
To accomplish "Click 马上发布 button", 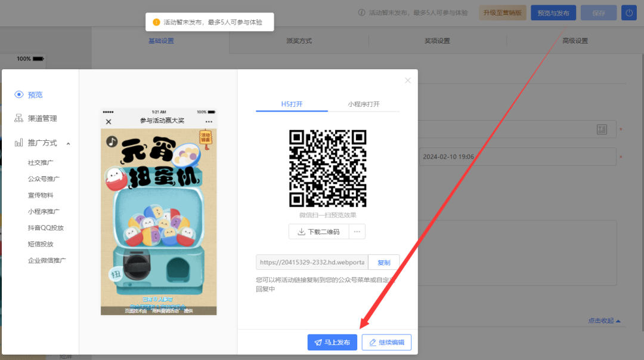I will [332, 342].
